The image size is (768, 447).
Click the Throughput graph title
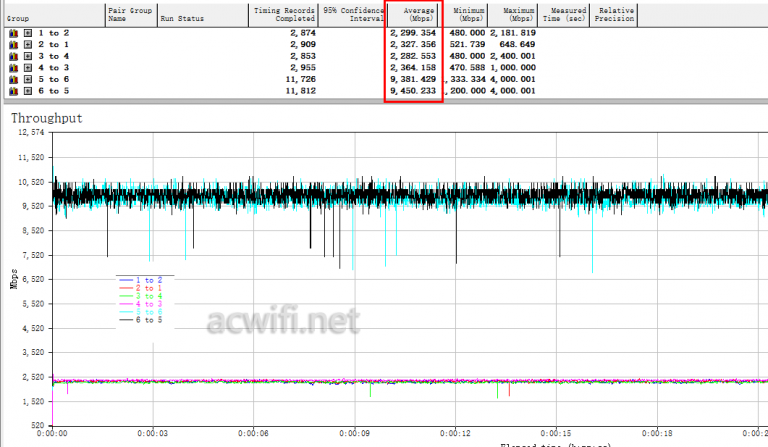[46, 118]
